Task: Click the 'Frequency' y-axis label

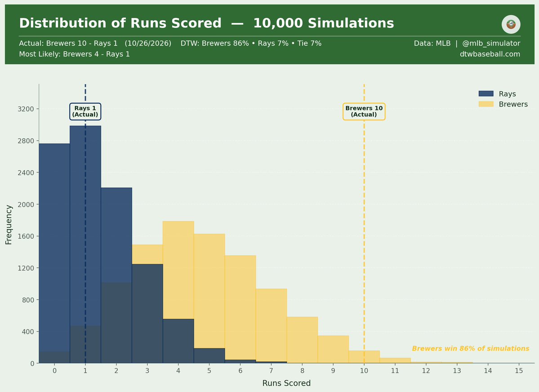Action: coord(9,225)
